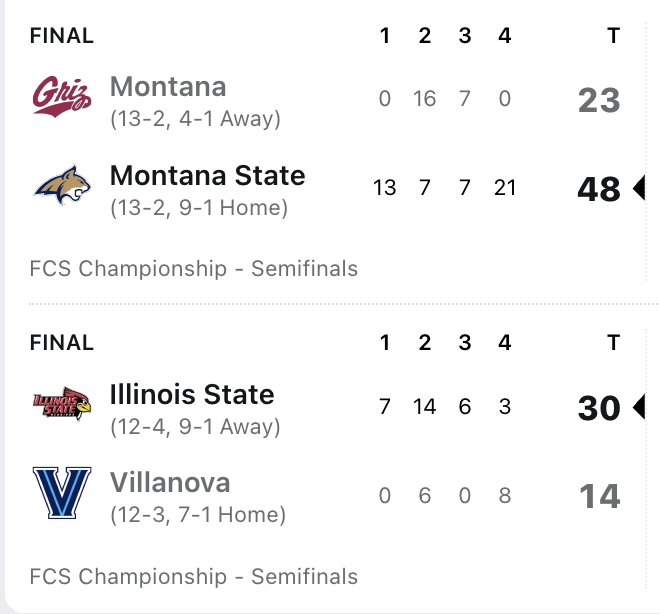This screenshot has height=614, width=660.
Task: Click the Illinois State Redbirds logo
Action: [x=62, y=404]
